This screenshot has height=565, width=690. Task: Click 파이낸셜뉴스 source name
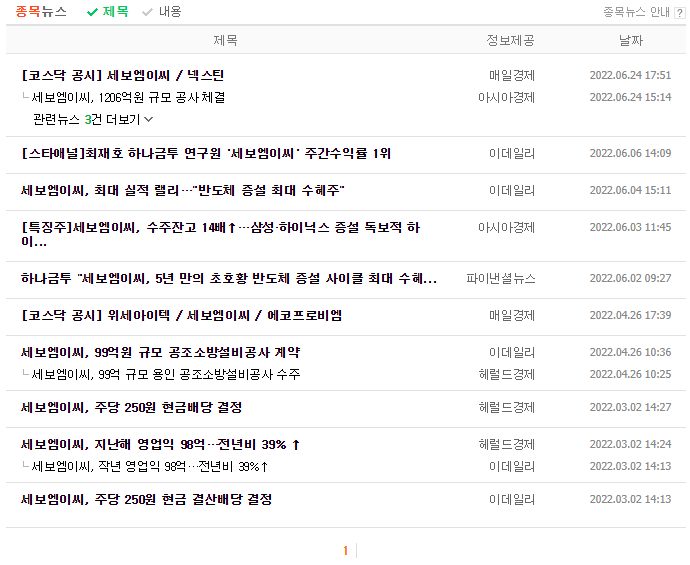pos(501,278)
